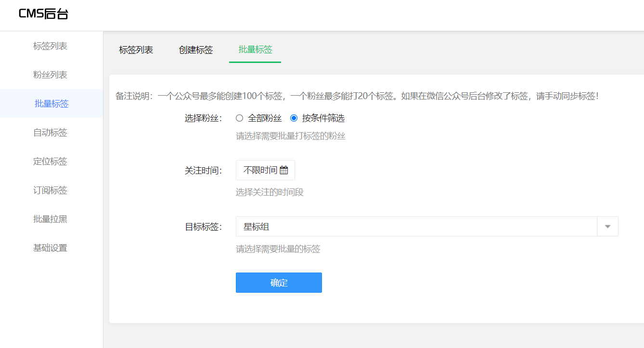The height and width of the screenshot is (348, 644).
Task: Select the 全部粉丝 radio button
Action: tap(239, 118)
